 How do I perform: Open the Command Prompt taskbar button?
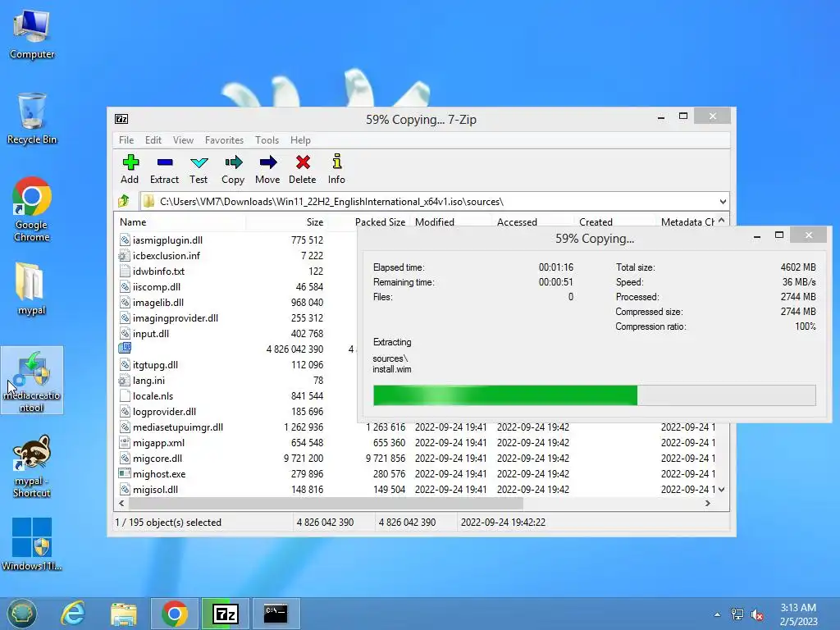coord(276,614)
